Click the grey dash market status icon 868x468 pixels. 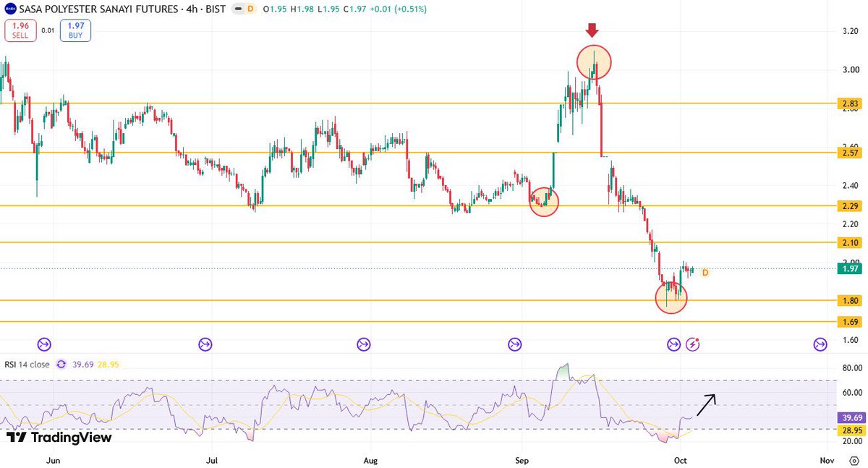pos(237,9)
